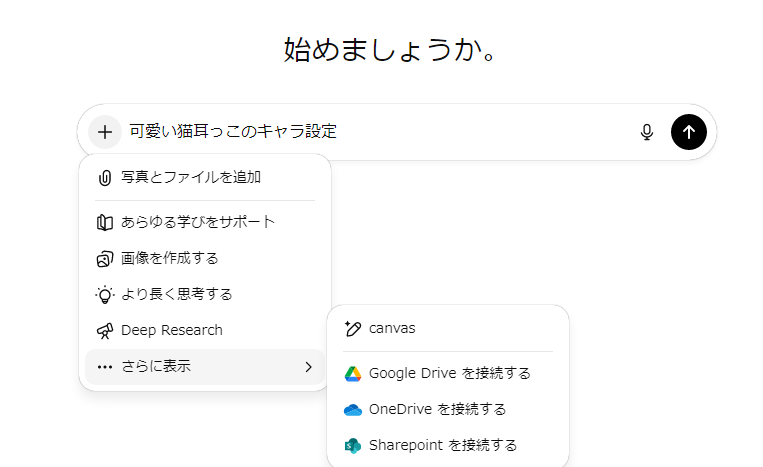The height and width of the screenshot is (467, 763).
Task: Click the Sharepoint logo icon
Action: pos(353,446)
